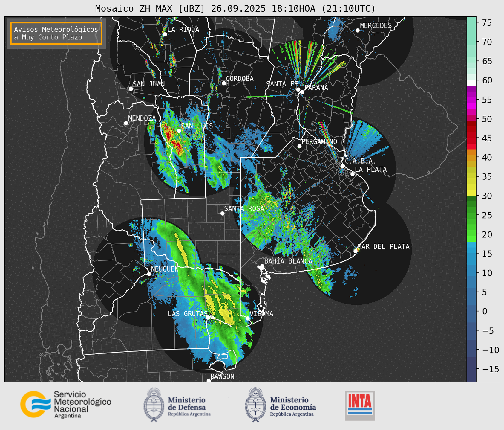
Task: Click the yellow rain band north of Neuquén
Action: (x=181, y=250)
